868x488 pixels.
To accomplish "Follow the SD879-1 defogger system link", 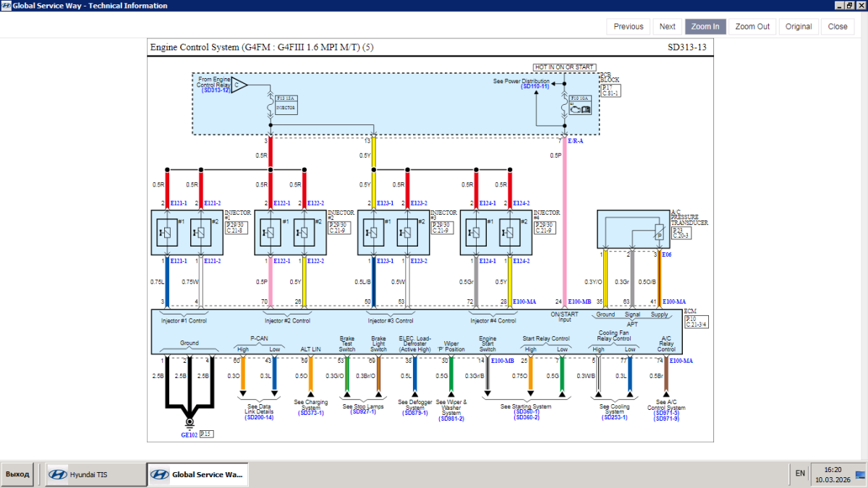I will (x=417, y=413).
